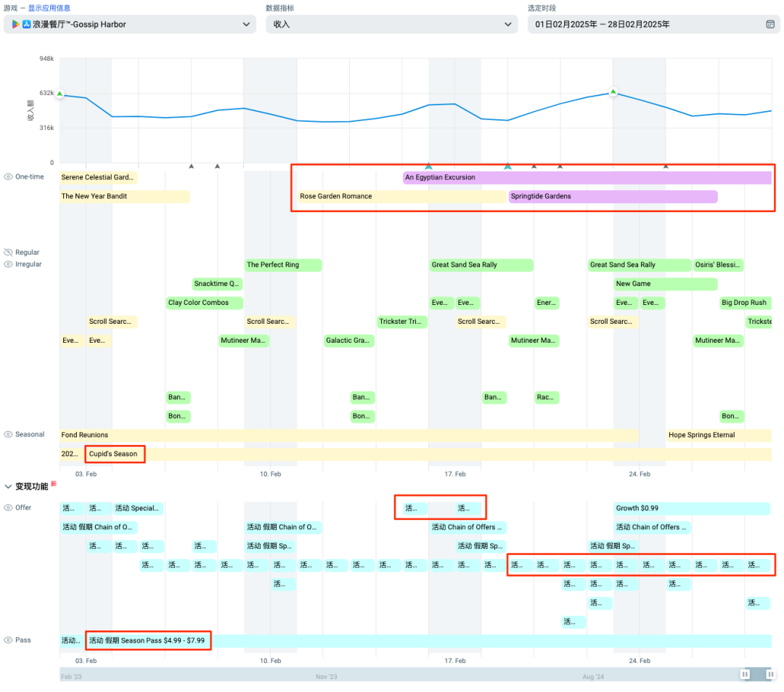Click the 显示应用信息 link
This screenshot has width=784, height=692.
(49, 8)
